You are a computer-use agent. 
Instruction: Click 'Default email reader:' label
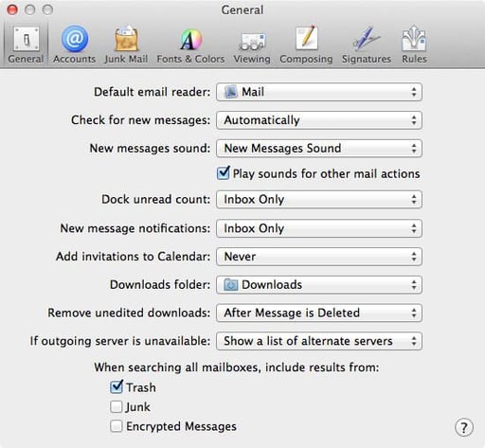coord(153,92)
